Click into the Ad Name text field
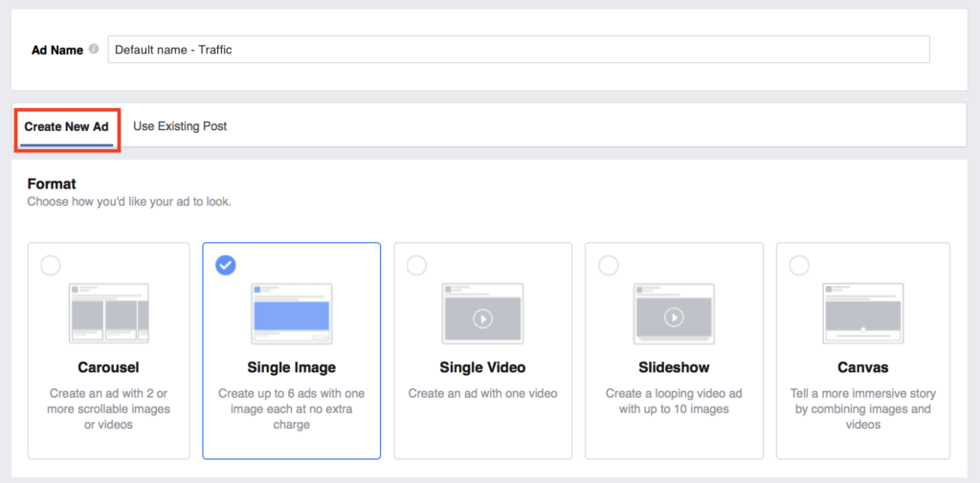 (x=517, y=50)
